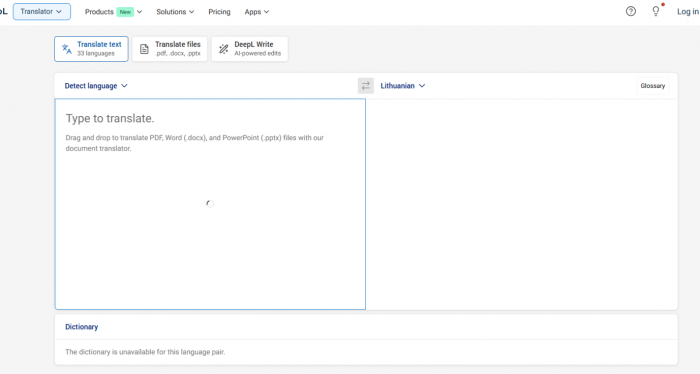Open the Translator dropdown button
700x374 pixels.
(x=42, y=12)
